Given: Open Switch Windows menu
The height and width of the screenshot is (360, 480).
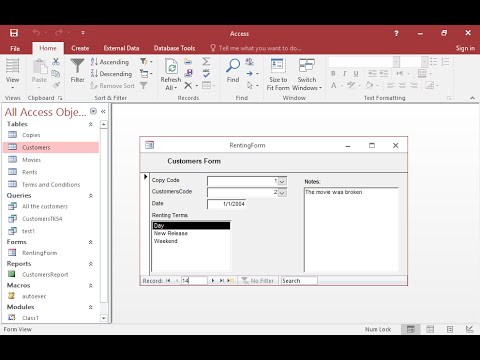Looking at the screenshot, I should (x=307, y=74).
